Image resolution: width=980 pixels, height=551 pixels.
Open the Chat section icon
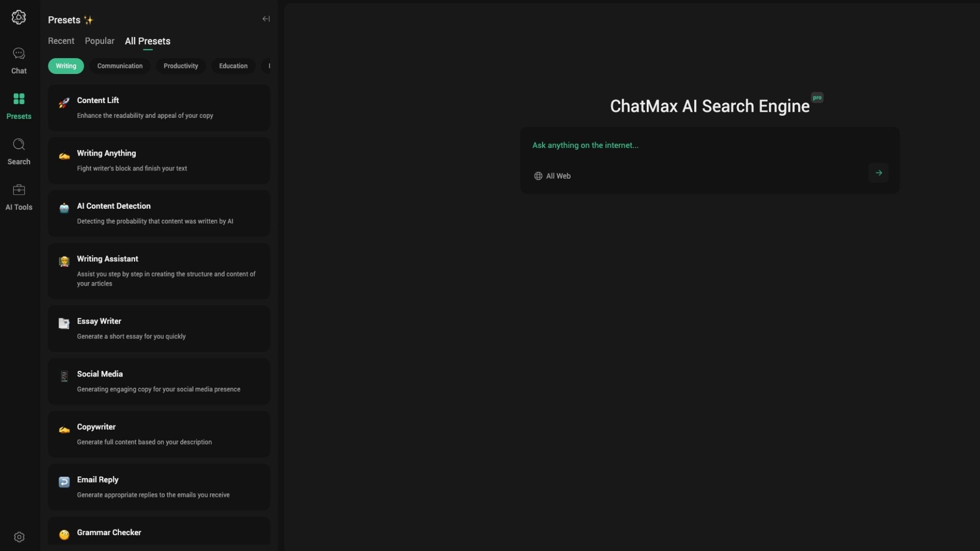19,54
